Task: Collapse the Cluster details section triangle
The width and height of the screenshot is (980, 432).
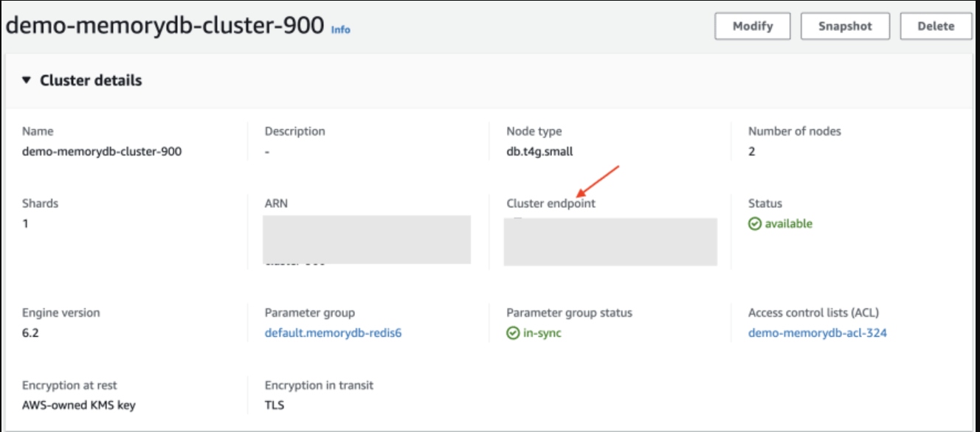Action: (x=27, y=80)
